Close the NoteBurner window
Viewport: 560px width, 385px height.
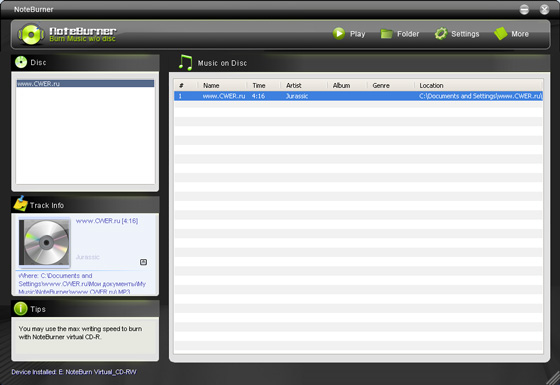click(544, 9)
